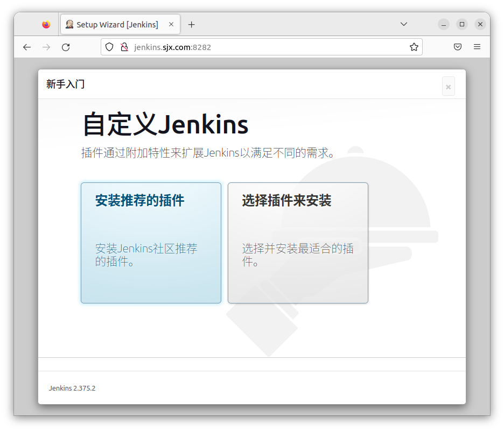The height and width of the screenshot is (431, 504).
Task: Bookmark the page with the star icon
Action: [x=414, y=47]
